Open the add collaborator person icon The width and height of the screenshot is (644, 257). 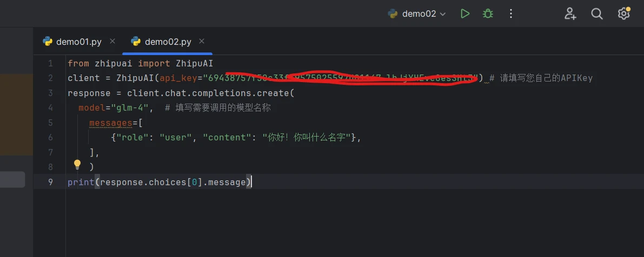click(570, 13)
